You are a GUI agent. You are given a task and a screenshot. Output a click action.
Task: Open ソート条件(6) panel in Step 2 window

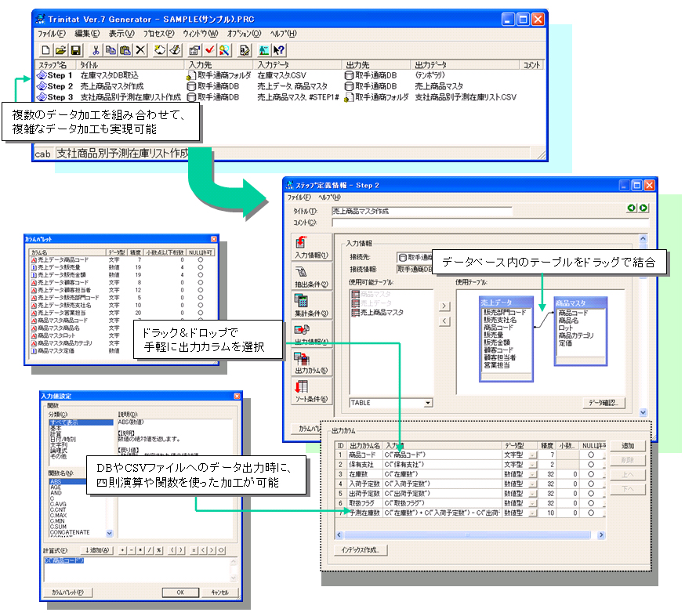click(x=311, y=391)
